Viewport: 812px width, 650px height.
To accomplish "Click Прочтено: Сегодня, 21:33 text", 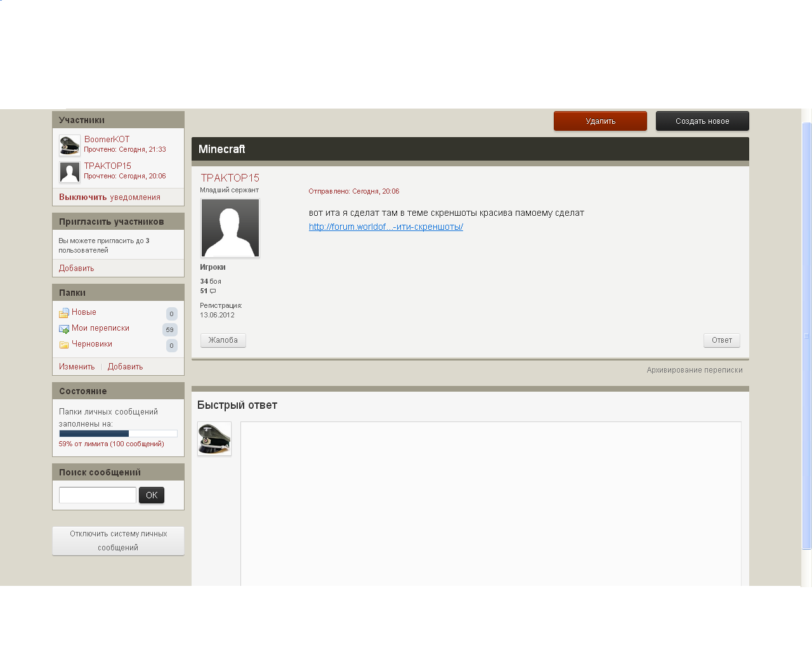I will point(125,149).
